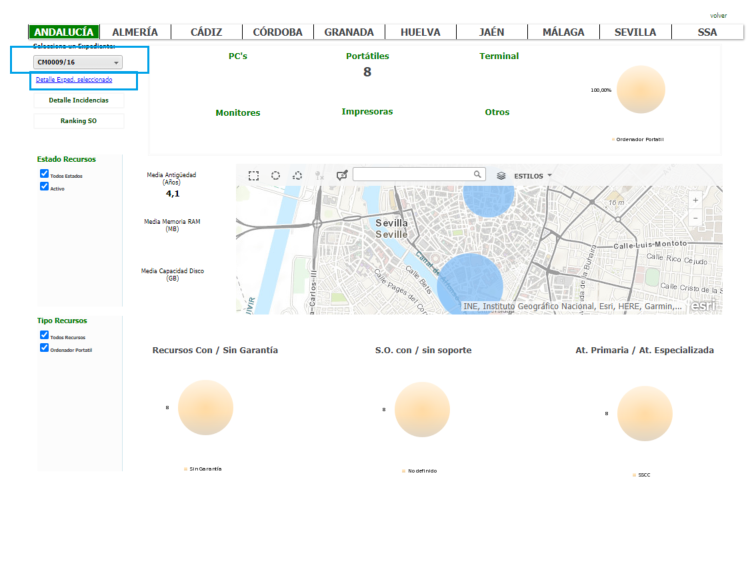This screenshot has height=579, width=756.
Task: Click the esri logo on the map
Action: pyautogui.click(x=703, y=306)
